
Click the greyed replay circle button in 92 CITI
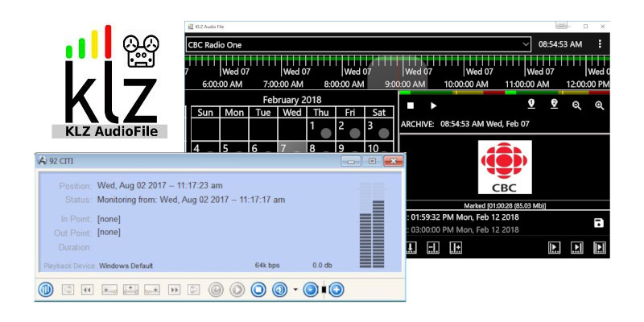point(216,290)
